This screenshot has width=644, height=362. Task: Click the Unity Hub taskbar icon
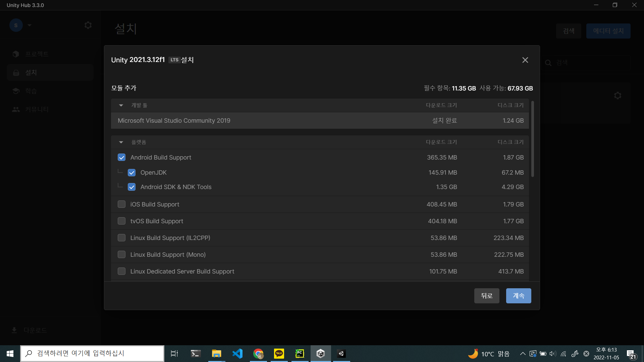point(320,353)
